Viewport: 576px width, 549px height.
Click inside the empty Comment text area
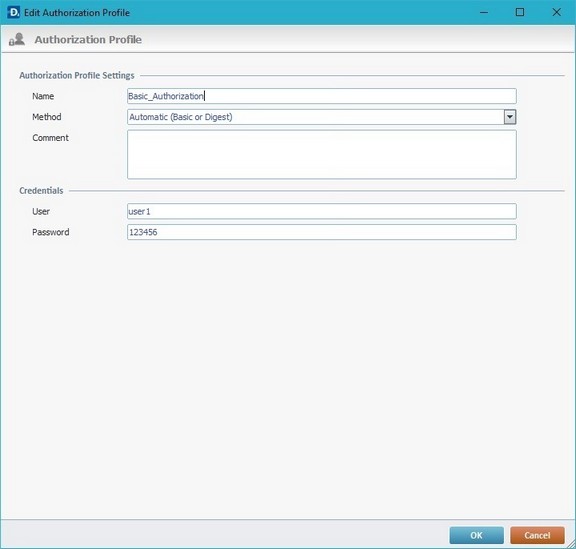(321, 154)
